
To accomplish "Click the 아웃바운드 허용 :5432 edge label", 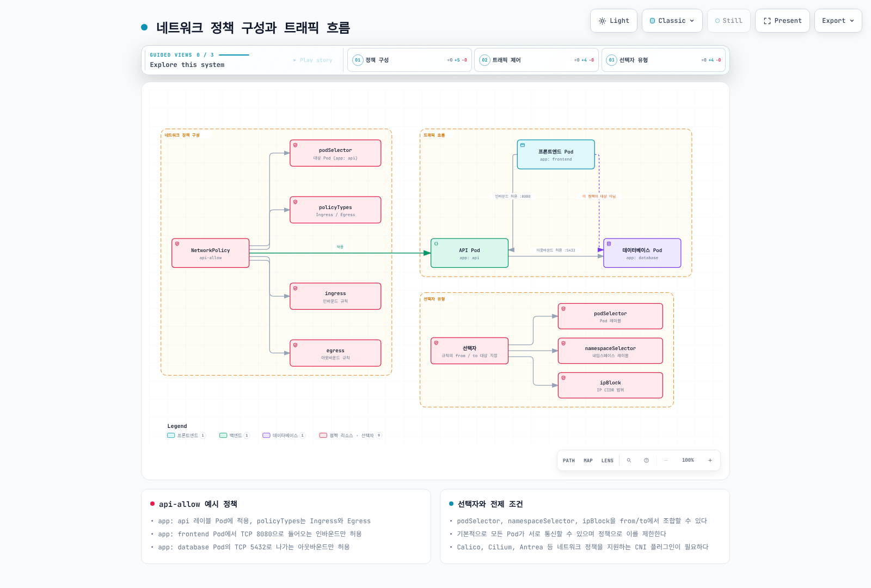I will pyautogui.click(x=556, y=250).
